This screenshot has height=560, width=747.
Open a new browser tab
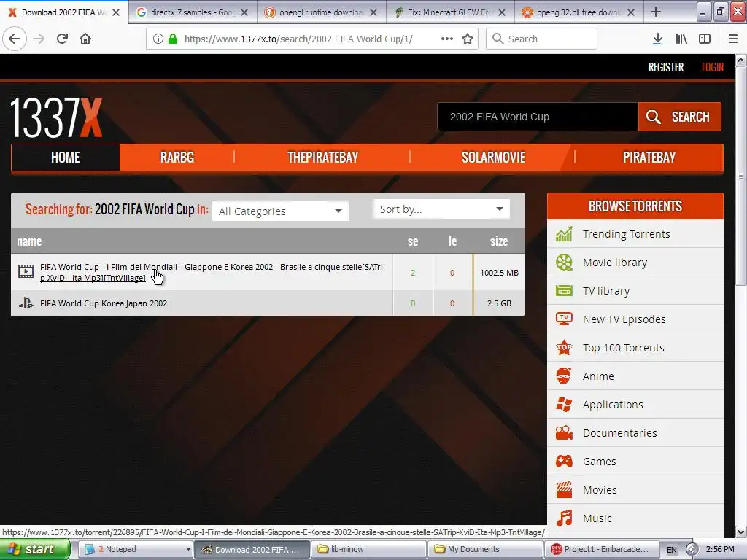pyautogui.click(x=656, y=12)
